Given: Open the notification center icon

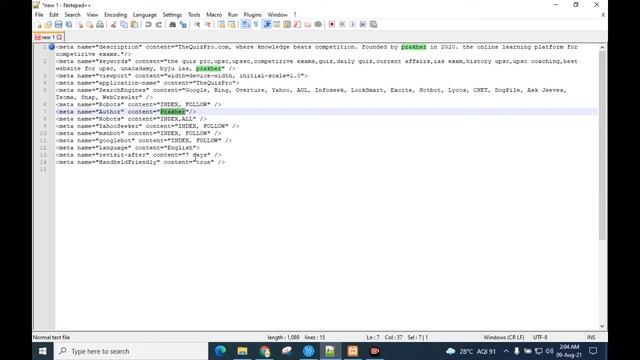Looking at the screenshot, I should coord(593,351).
